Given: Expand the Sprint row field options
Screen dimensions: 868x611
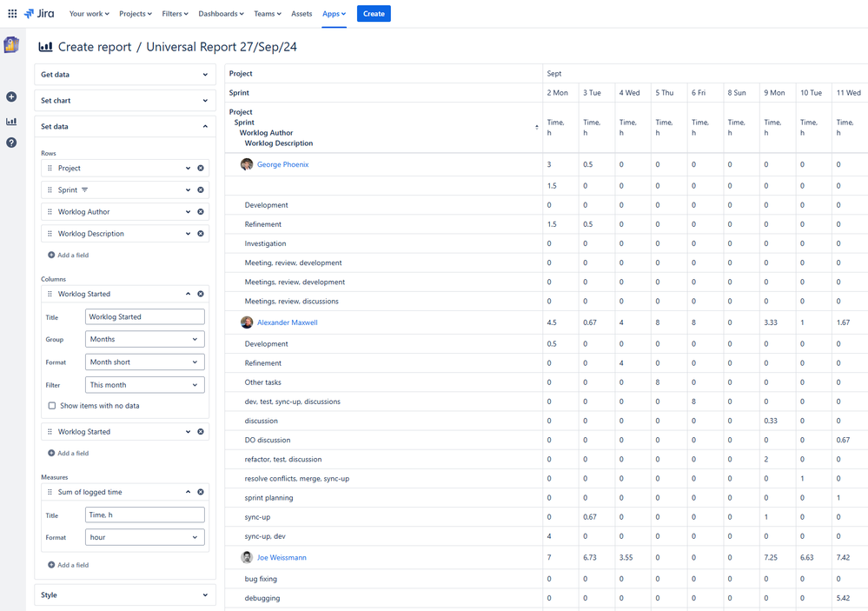Looking at the screenshot, I should 189,190.
